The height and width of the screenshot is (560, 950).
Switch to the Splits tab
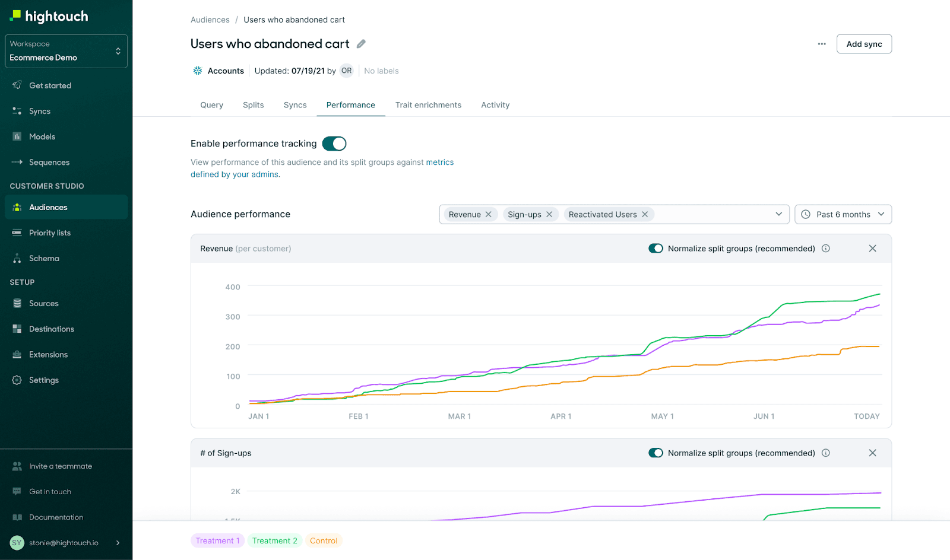coord(253,105)
